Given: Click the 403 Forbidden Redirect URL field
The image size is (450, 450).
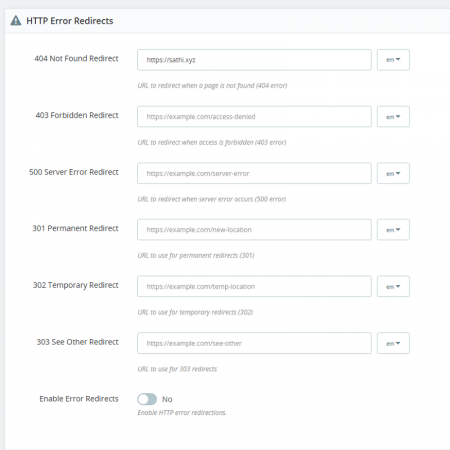Looking at the screenshot, I should pyautogui.click(x=254, y=117).
